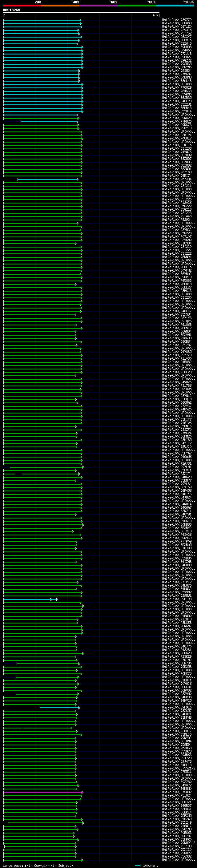Select label UniRef100_A9PD27
This screenshot has height=868, width=197.
[177, 57]
